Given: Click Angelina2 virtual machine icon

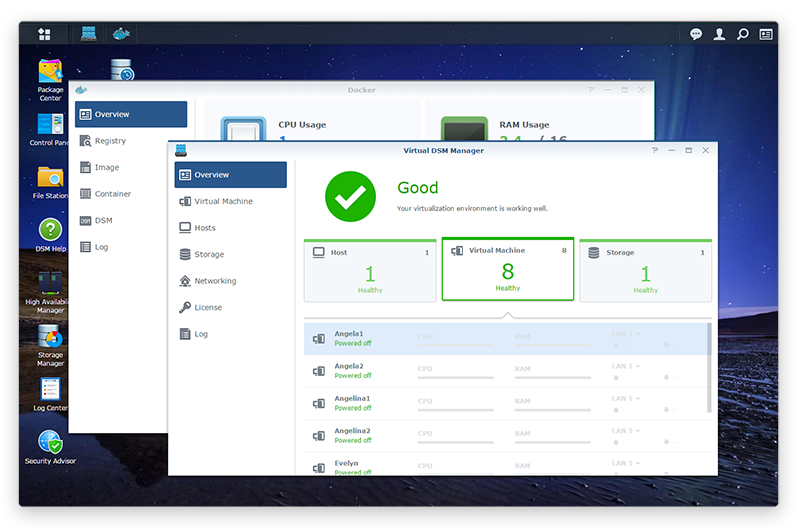Looking at the screenshot, I should coord(319,436).
